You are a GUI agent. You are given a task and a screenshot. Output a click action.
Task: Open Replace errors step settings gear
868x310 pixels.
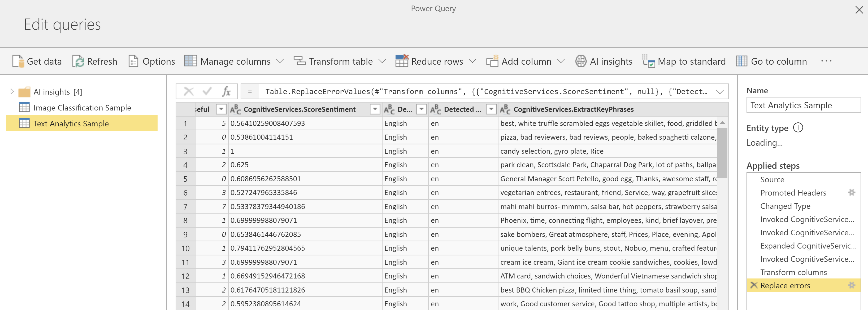click(852, 285)
